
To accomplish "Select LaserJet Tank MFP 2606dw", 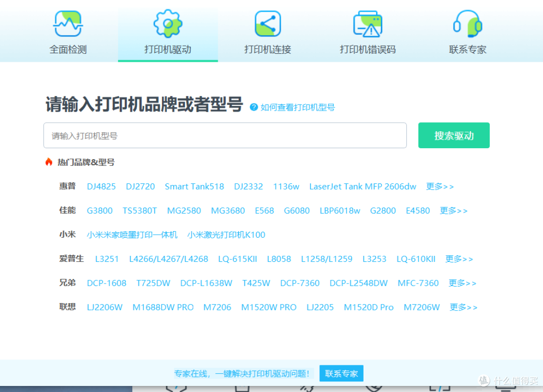I will pos(363,186).
